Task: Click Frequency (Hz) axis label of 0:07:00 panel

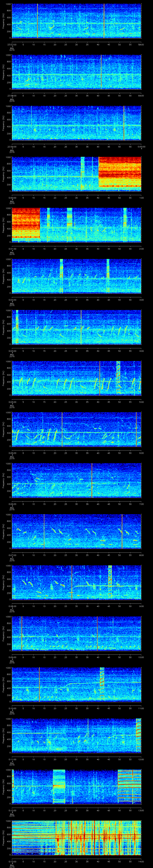Action: pos(3,531)
